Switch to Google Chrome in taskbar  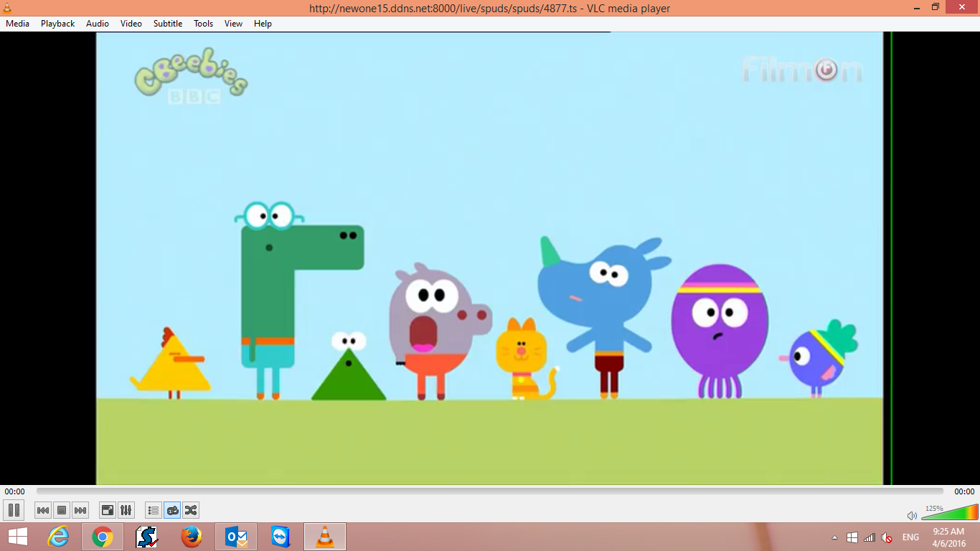tap(103, 537)
